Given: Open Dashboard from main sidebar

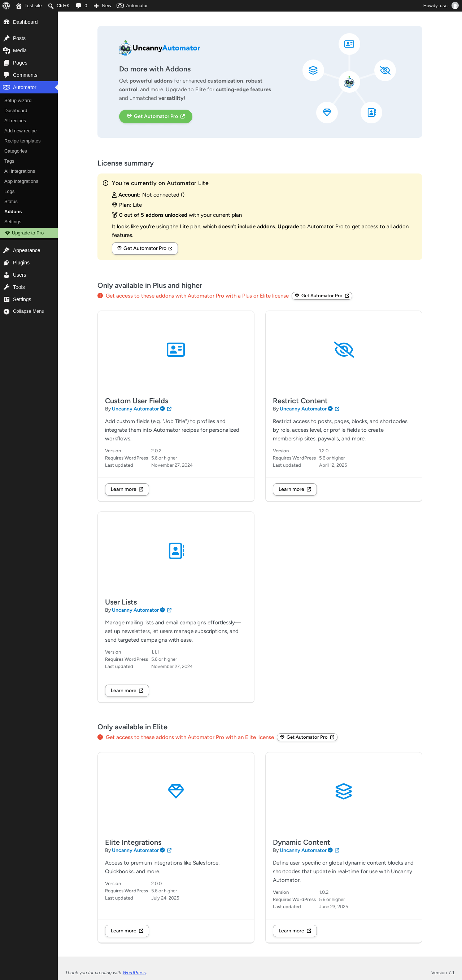Looking at the screenshot, I should 29,22.
